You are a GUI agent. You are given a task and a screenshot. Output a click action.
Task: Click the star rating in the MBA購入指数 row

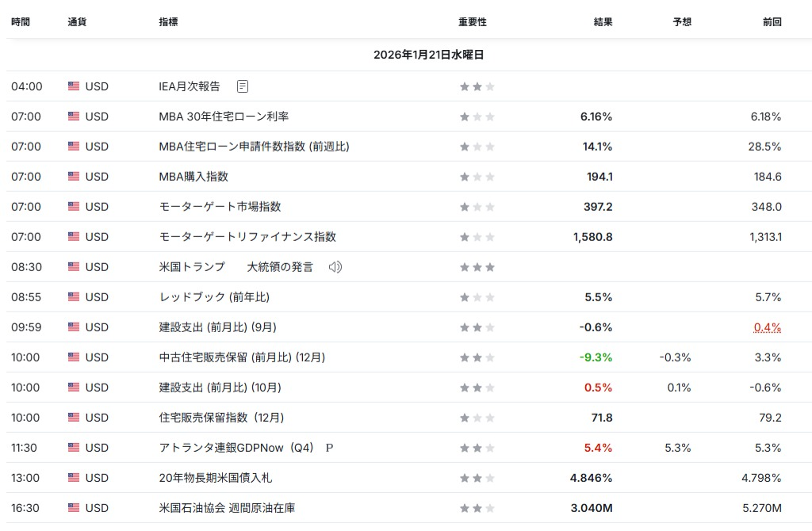(477, 177)
